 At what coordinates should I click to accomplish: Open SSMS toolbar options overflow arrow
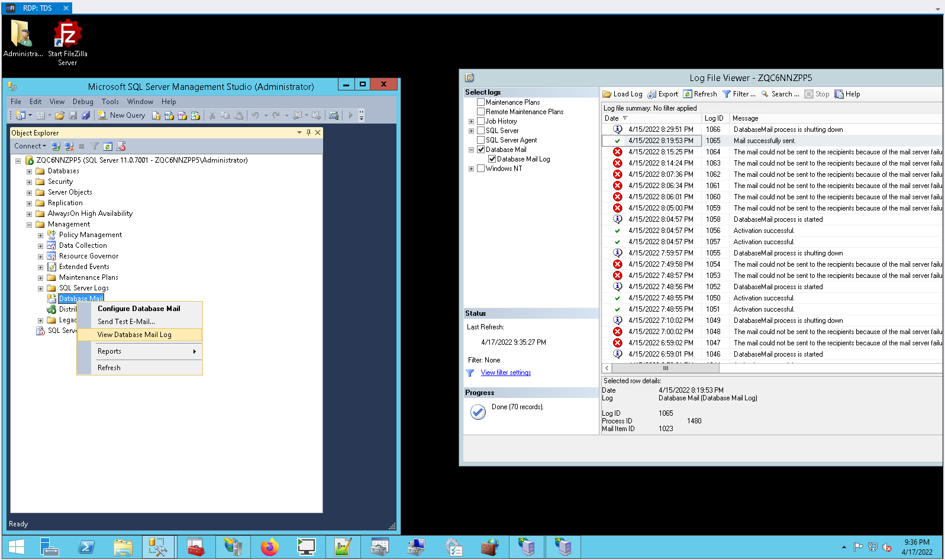362,115
